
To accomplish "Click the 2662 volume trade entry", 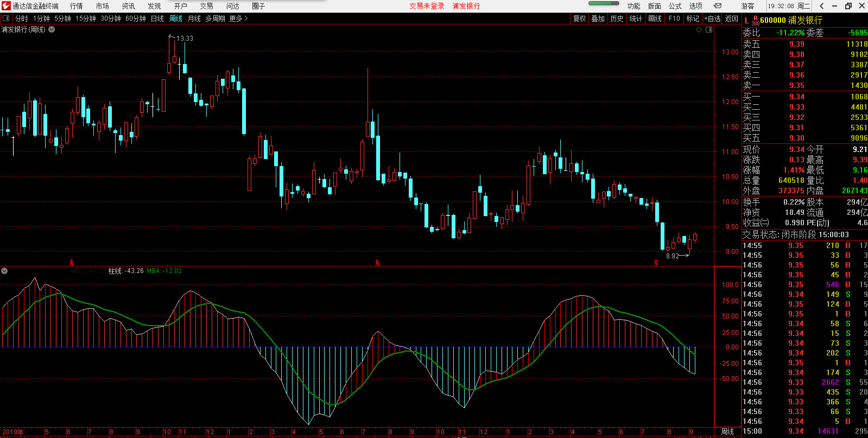I will (831, 382).
